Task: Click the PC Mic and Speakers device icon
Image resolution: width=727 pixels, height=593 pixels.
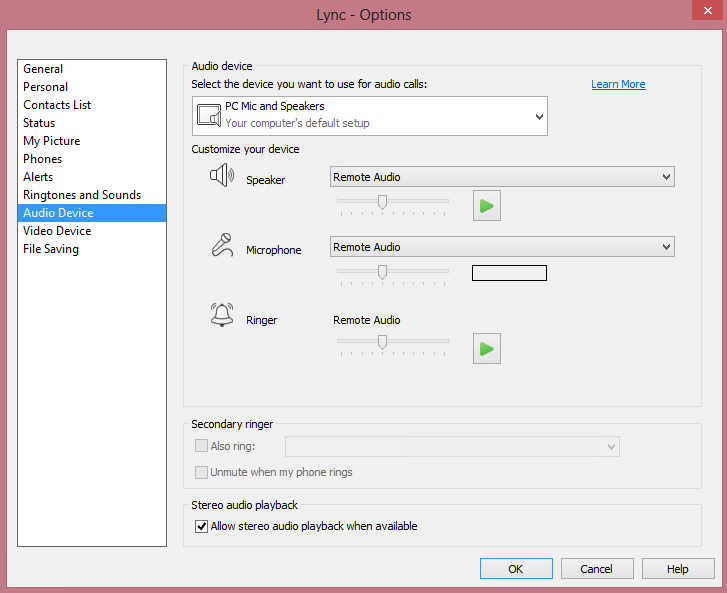Action: point(208,115)
